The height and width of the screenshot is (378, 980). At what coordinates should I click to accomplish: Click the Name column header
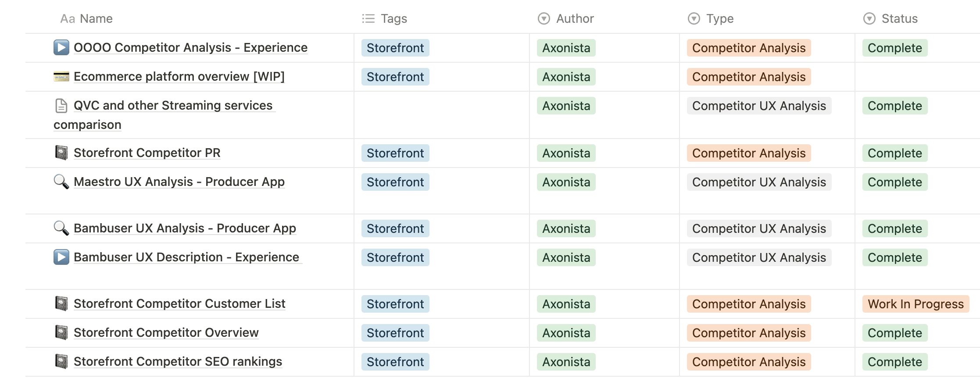point(86,18)
